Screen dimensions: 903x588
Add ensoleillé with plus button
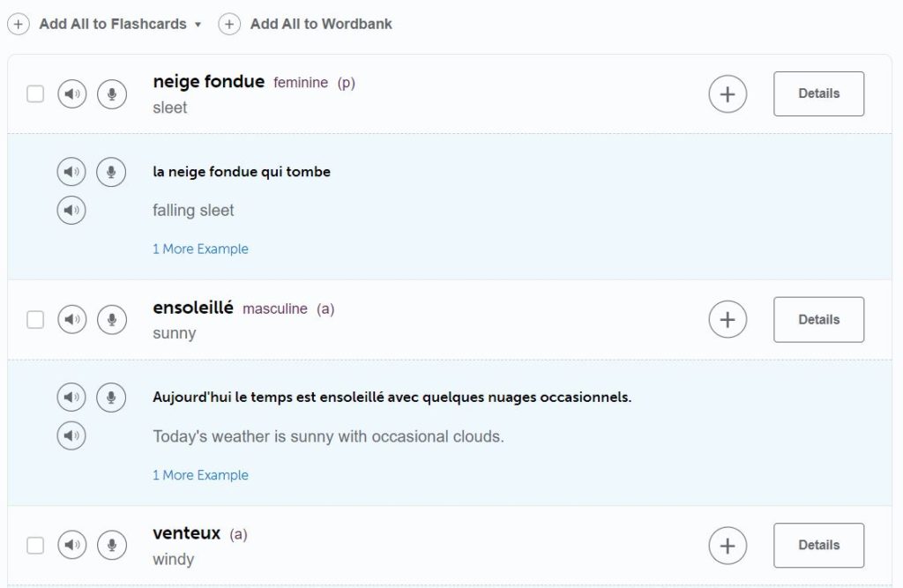(x=728, y=320)
